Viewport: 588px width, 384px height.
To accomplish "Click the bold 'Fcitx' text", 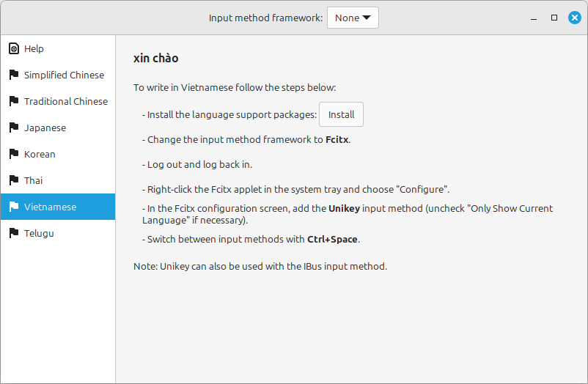I will click(x=337, y=139).
